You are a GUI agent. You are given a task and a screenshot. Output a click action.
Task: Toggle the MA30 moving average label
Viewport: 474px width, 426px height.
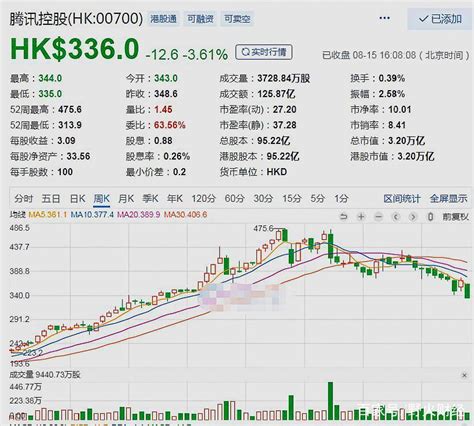[x=185, y=215]
